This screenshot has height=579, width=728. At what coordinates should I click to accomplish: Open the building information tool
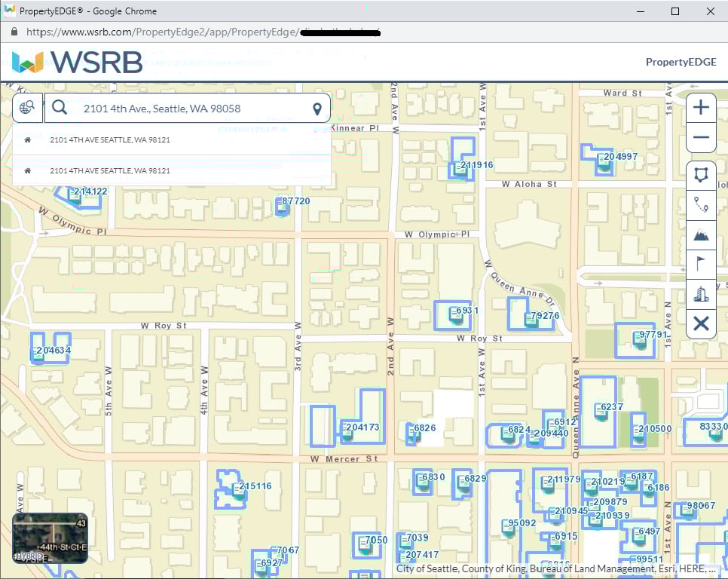(x=701, y=294)
